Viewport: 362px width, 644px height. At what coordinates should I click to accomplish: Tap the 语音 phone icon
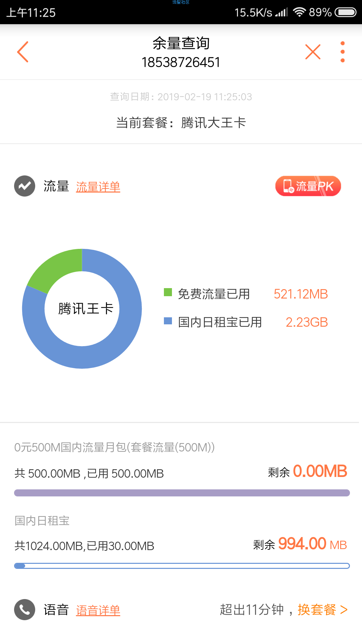pyautogui.click(x=24, y=609)
